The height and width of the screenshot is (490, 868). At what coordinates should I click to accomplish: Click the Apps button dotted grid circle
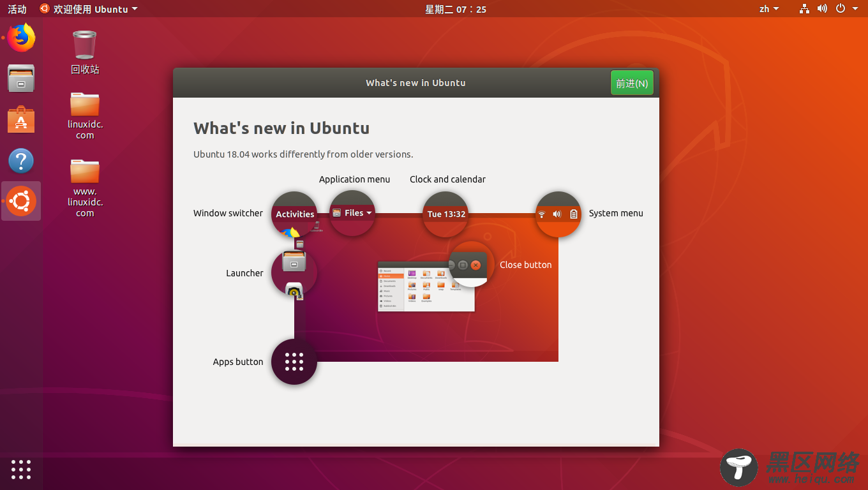click(294, 362)
